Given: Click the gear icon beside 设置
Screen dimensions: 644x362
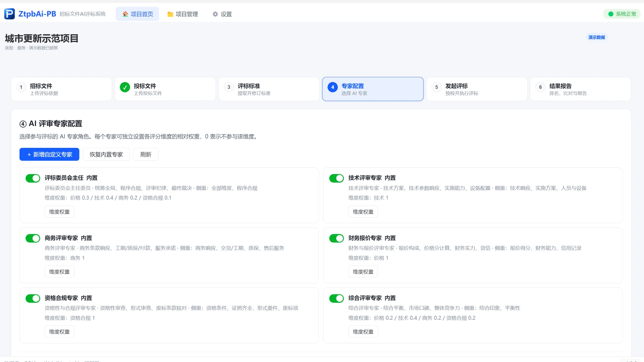Looking at the screenshot, I should click(215, 14).
